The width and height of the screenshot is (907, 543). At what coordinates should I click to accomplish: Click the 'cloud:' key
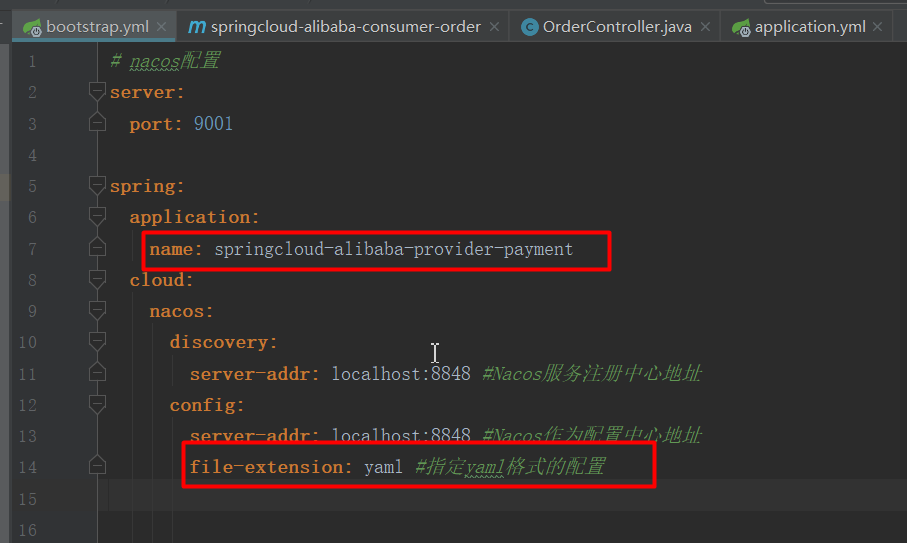point(161,280)
